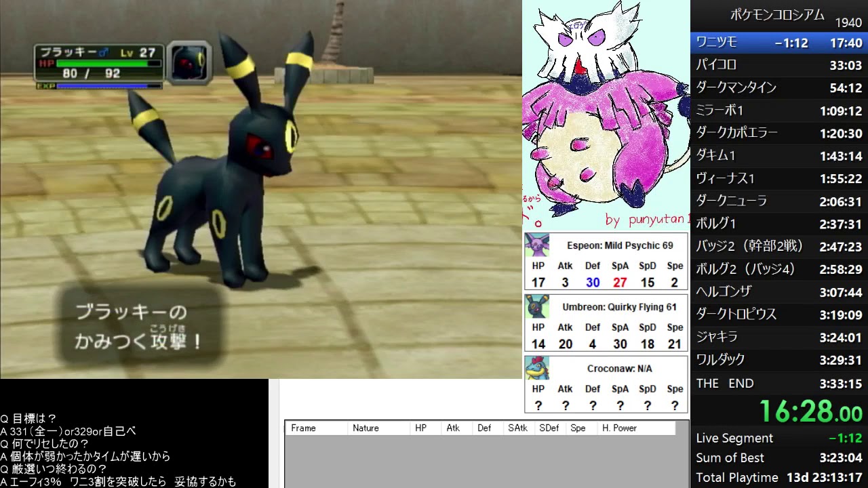This screenshot has width=868, height=488.
Task: Click the Umbreon: Quirky Flying 61 heading
Action: point(619,307)
